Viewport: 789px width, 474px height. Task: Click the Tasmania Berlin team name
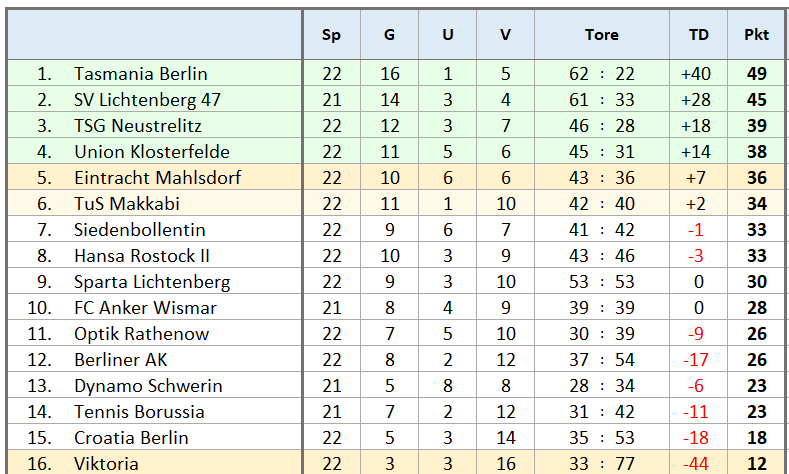141,74
